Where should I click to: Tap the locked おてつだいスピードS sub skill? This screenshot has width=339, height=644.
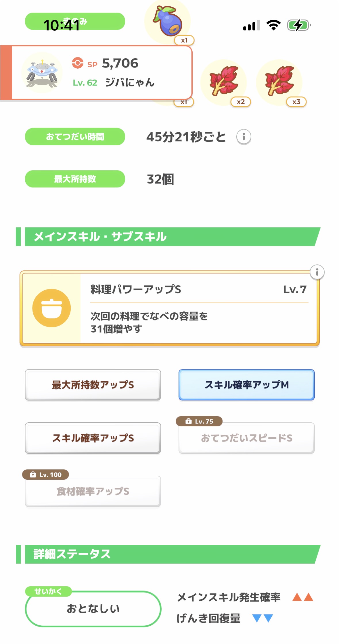coord(246,438)
